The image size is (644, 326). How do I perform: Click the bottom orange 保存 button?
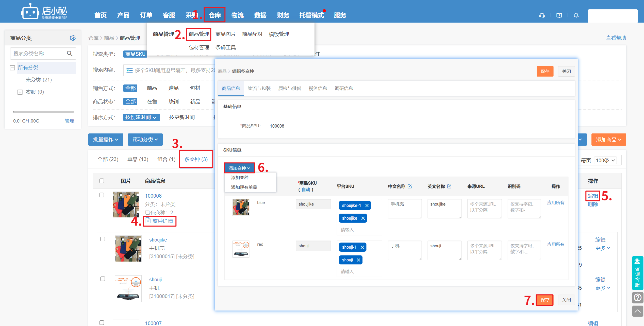[x=544, y=300]
